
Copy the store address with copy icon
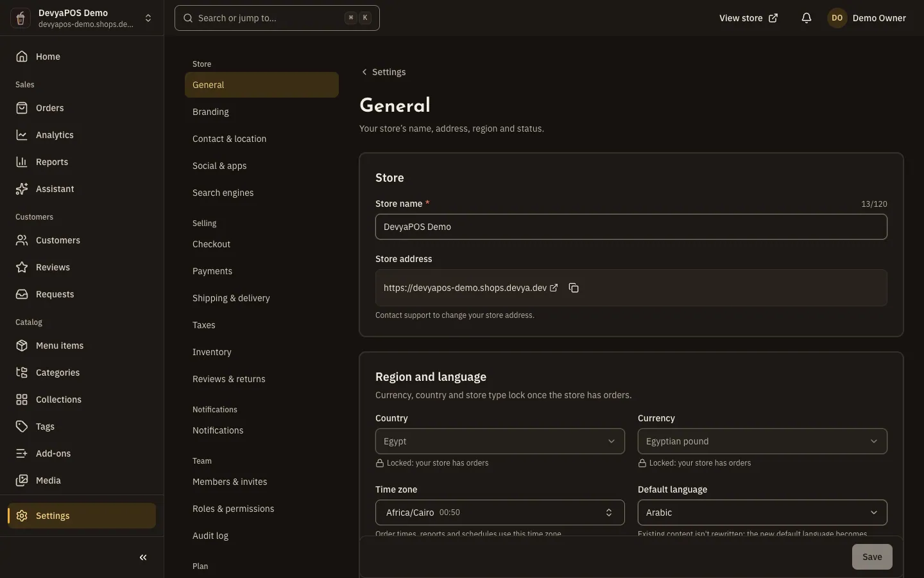(x=574, y=288)
